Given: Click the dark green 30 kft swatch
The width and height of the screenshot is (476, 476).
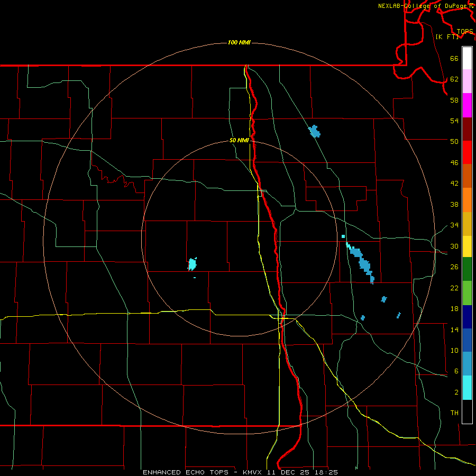Looking at the screenshot, I should (467, 269).
